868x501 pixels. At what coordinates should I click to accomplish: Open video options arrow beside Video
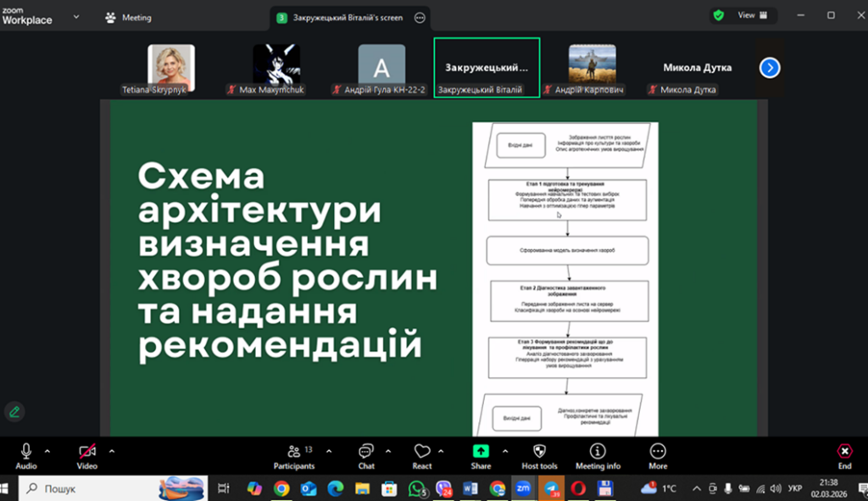click(112, 451)
